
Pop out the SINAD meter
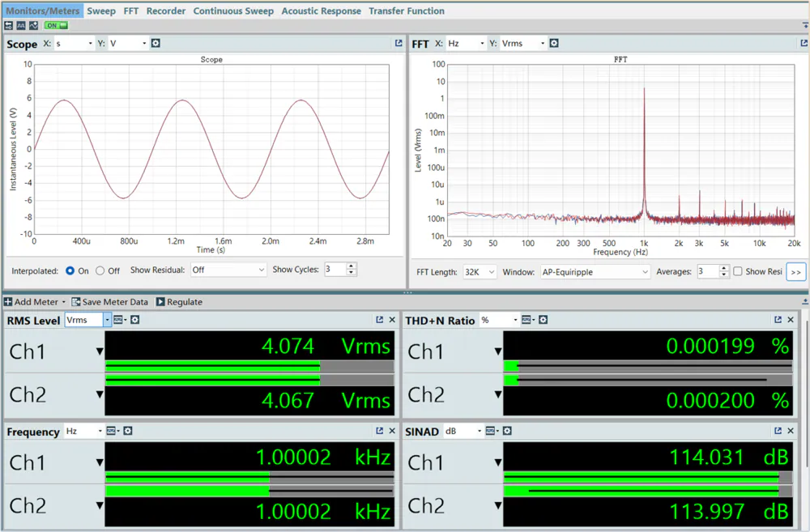point(778,432)
